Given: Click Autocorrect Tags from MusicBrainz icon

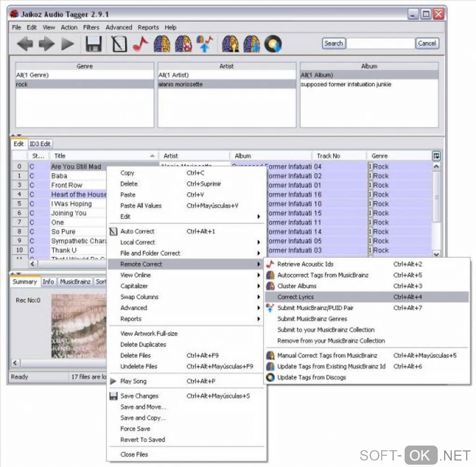Looking at the screenshot, I should pyautogui.click(x=270, y=275).
